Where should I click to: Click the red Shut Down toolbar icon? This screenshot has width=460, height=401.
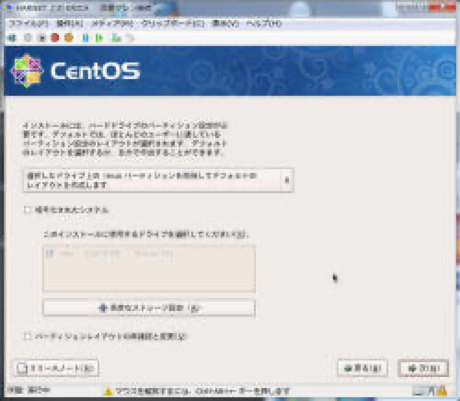coord(55,38)
